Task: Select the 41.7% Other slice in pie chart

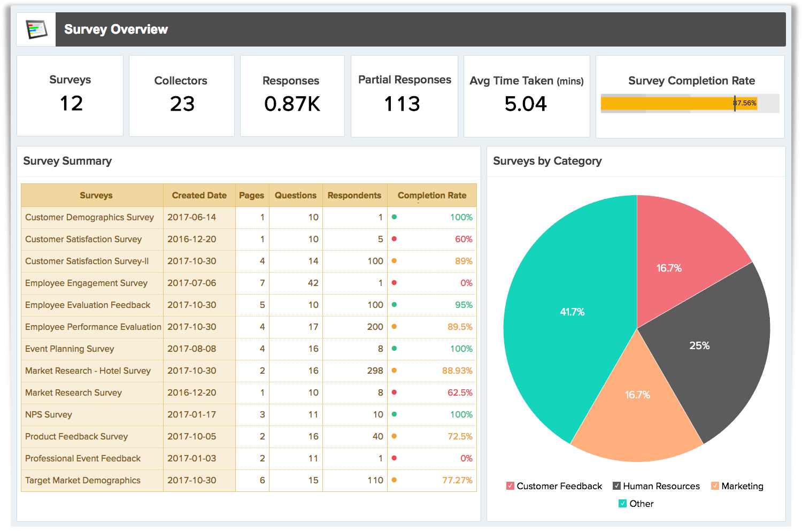Action: pos(572,312)
